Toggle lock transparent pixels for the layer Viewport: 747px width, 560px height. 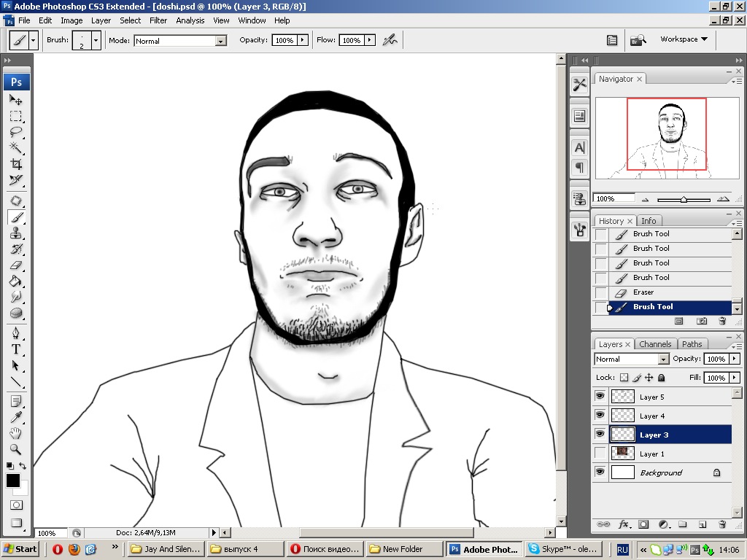point(624,378)
